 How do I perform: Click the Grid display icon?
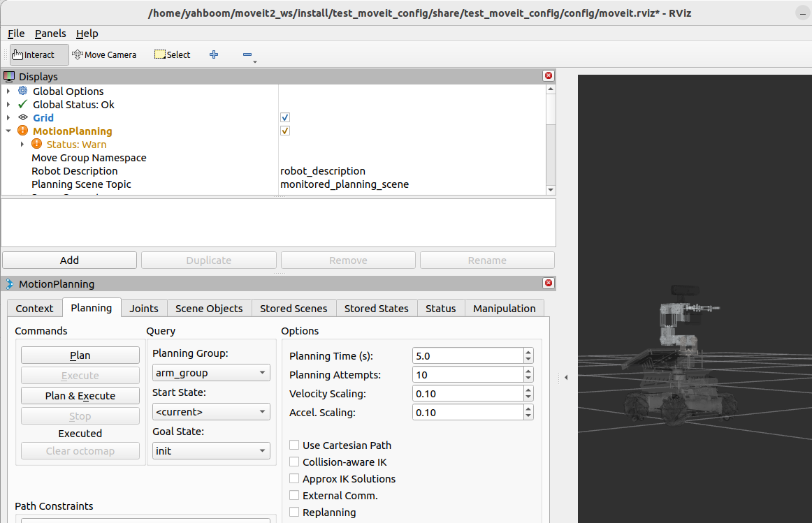23,117
